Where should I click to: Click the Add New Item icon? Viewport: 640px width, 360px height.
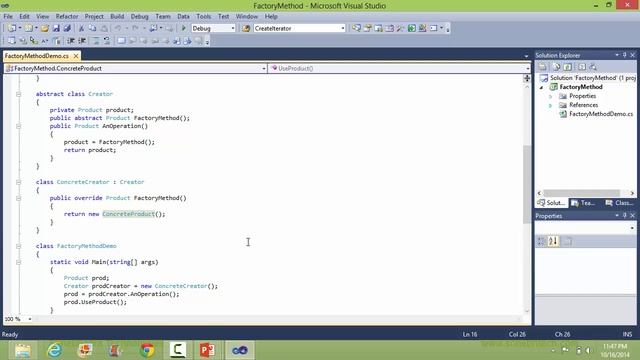point(28,28)
